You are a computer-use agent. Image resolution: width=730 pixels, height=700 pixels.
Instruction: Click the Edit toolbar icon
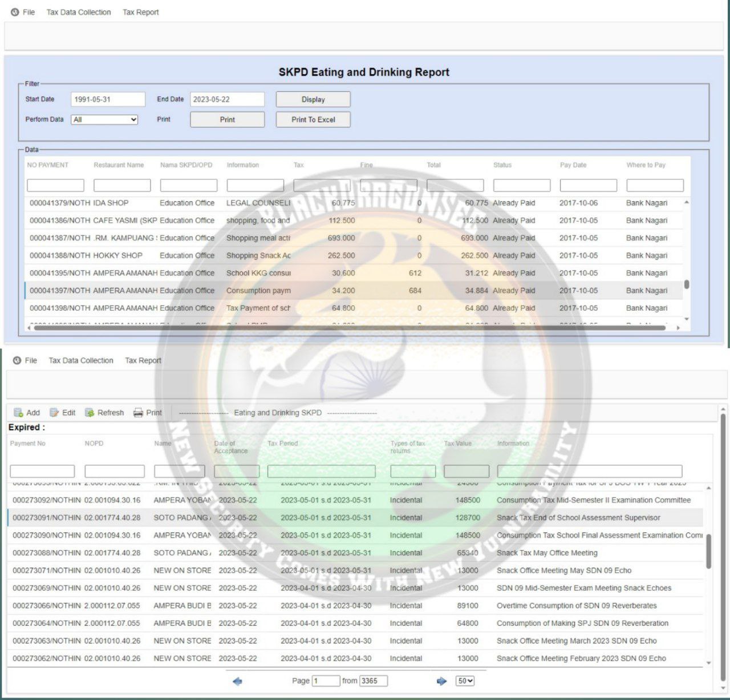click(54, 413)
